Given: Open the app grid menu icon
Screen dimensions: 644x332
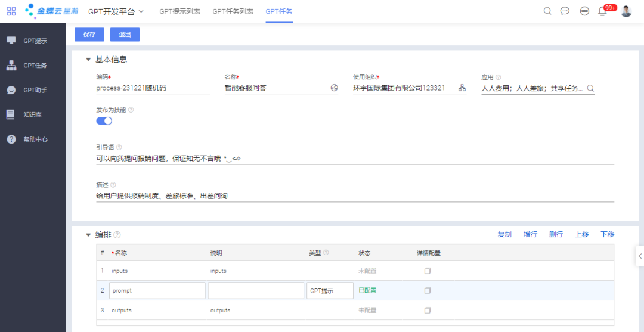Looking at the screenshot, I should coord(11,11).
